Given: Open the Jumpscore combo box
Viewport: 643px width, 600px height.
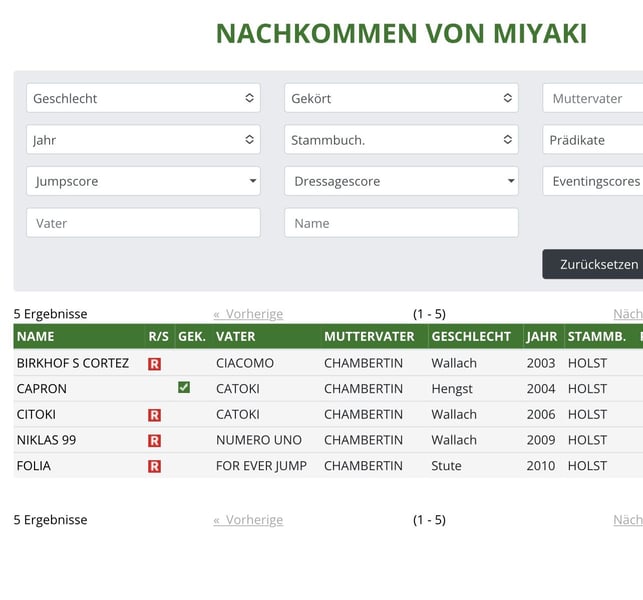Looking at the screenshot, I should [143, 181].
